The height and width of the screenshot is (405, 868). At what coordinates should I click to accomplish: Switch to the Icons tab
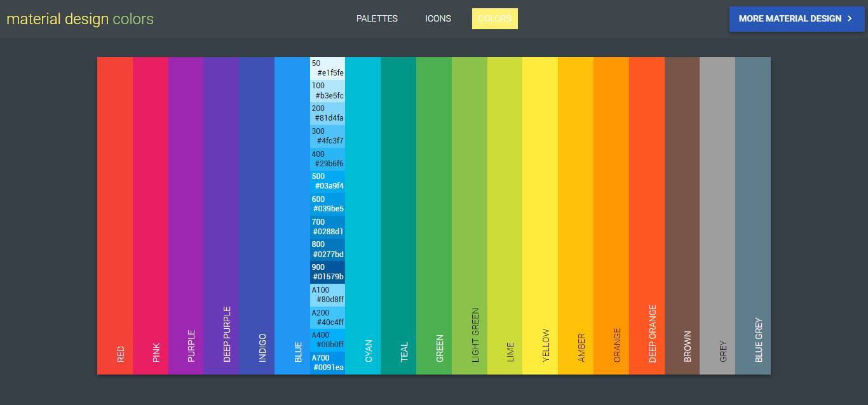(x=438, y=18)
